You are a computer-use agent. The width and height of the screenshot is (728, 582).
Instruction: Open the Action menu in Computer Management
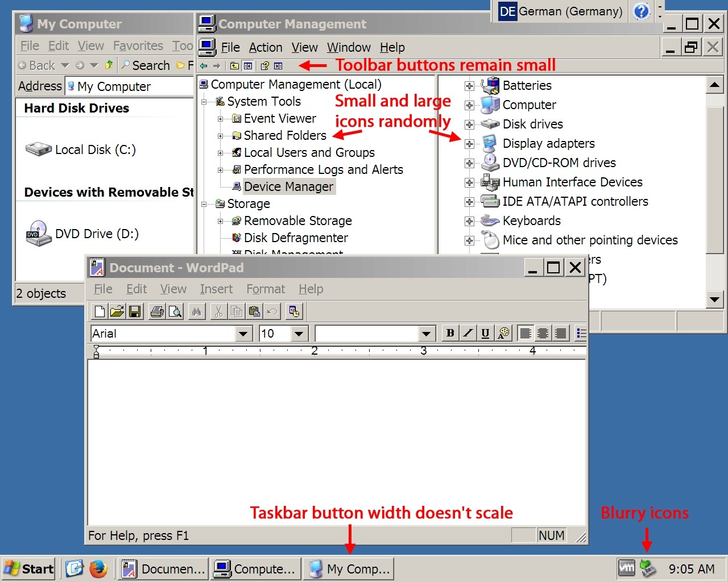(x=266, y=47)
